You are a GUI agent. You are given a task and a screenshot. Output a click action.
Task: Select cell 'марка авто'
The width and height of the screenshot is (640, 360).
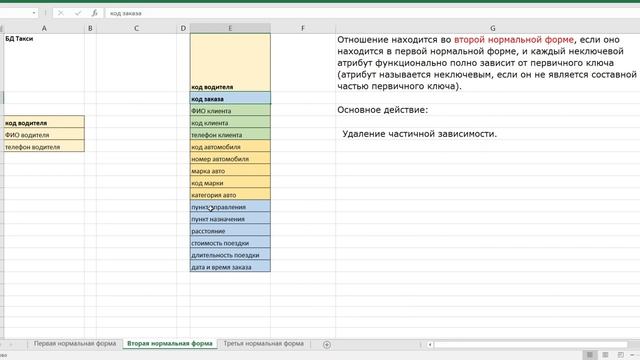[230, 170]
